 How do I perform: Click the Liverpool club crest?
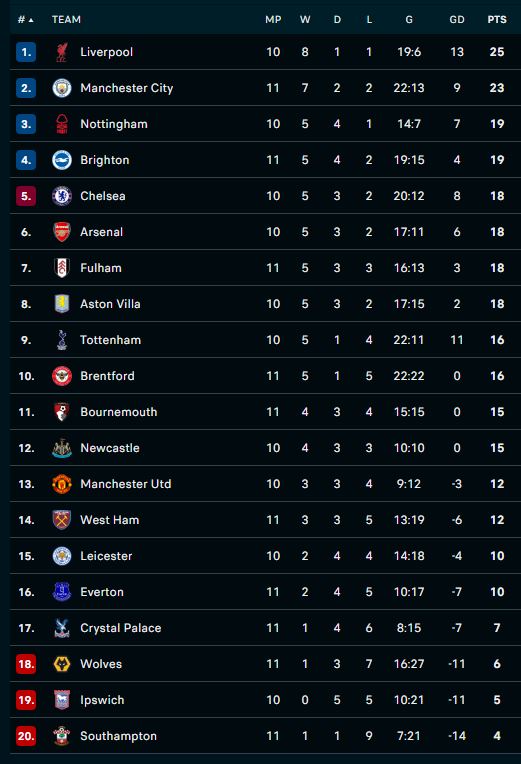tap(62, 52)
